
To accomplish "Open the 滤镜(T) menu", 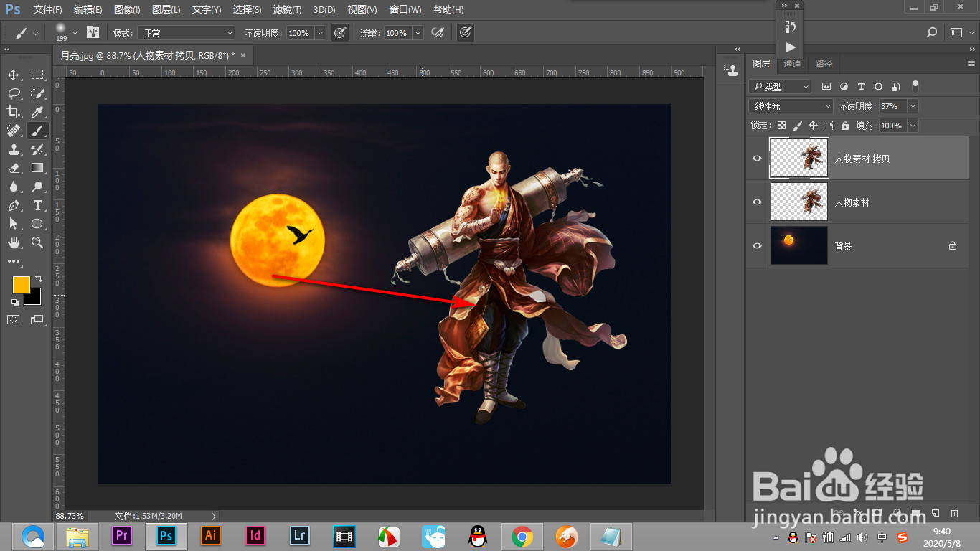I will click(x=287, y=10).
